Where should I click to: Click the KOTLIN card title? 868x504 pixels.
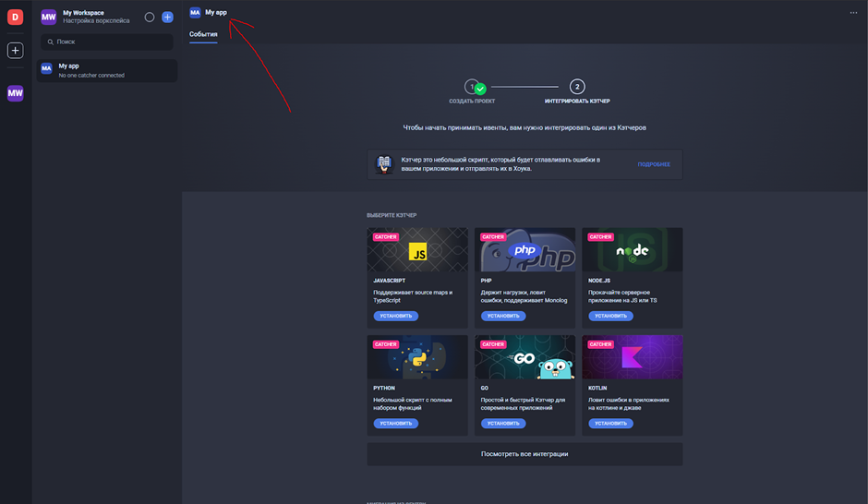pos(597,388)
